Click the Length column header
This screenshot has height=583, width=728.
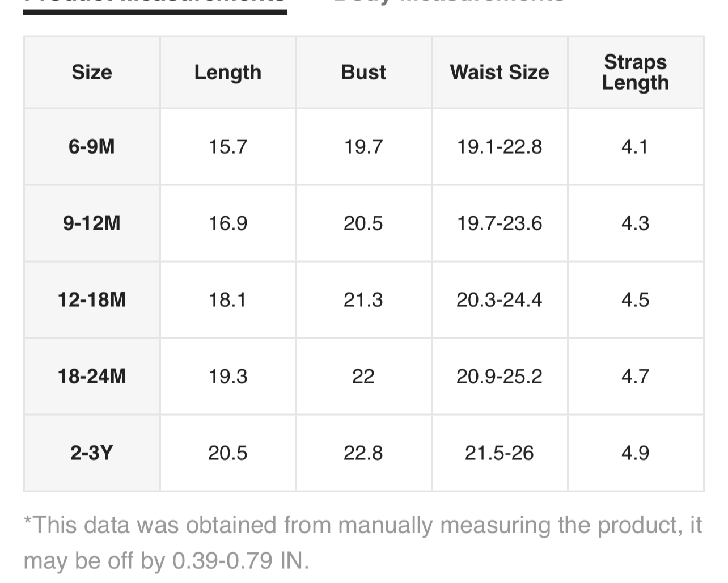[228, 73]
